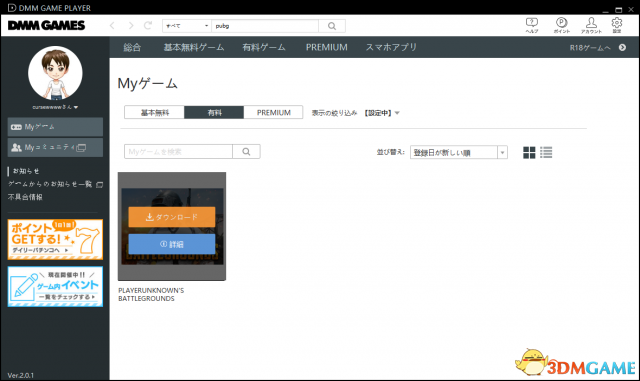The height and width of the screenshot is (381, 640).
Task: Go forward with the forward arrow
Action: 131,26
